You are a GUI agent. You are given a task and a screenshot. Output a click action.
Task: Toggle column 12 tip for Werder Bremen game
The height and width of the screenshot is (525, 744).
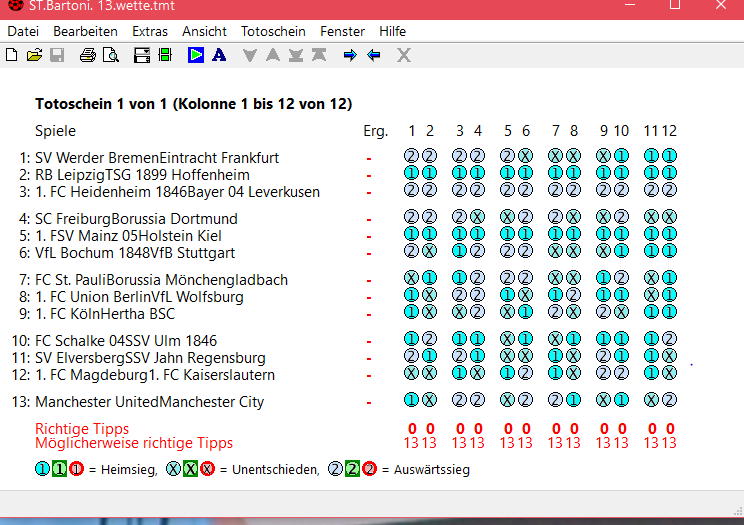(x=669, y=156)
